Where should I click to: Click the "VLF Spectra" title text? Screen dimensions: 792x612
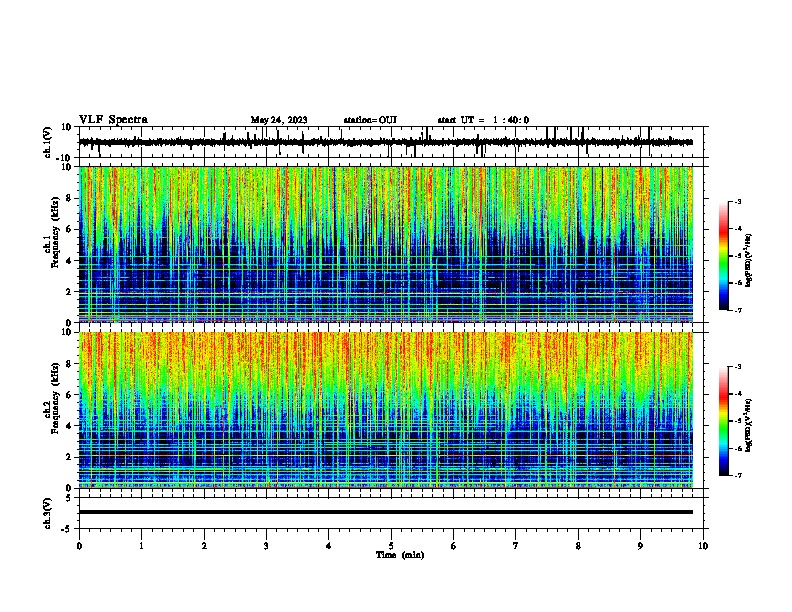coord(113,120)
